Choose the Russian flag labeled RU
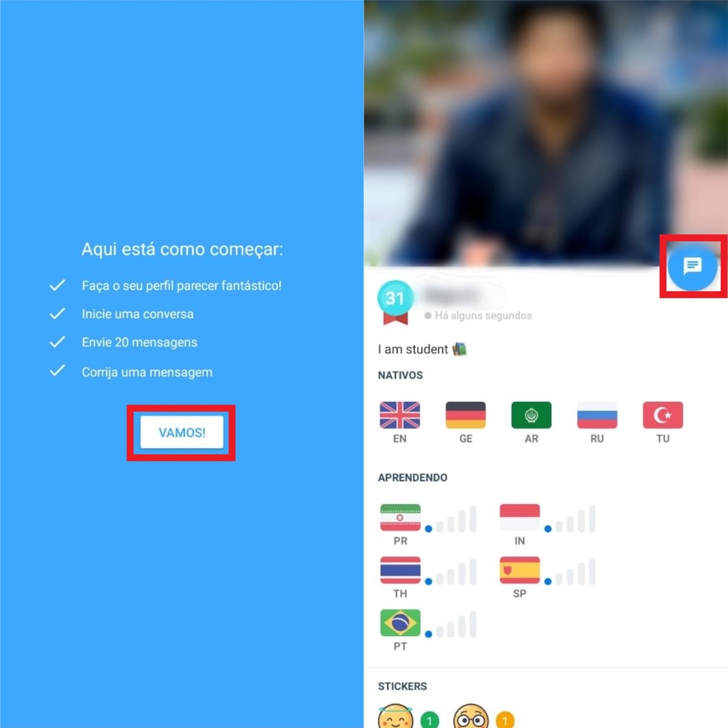Image resolution: width=728 pixels, height=728 pixels. (597, 414)
